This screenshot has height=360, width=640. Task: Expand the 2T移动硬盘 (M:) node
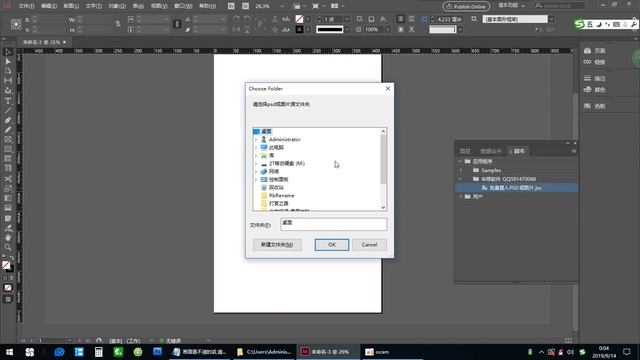[x=256, y=164]
